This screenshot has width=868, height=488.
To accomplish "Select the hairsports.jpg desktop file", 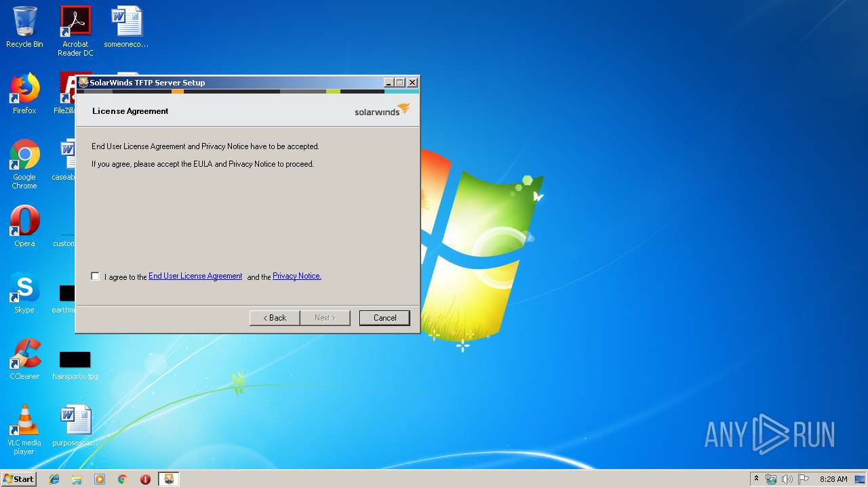I will tap(75, 365).
